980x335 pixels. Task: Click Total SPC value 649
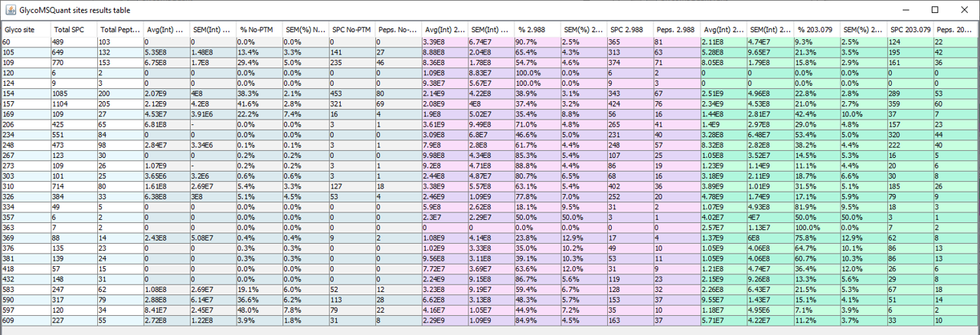pos(73,51)
